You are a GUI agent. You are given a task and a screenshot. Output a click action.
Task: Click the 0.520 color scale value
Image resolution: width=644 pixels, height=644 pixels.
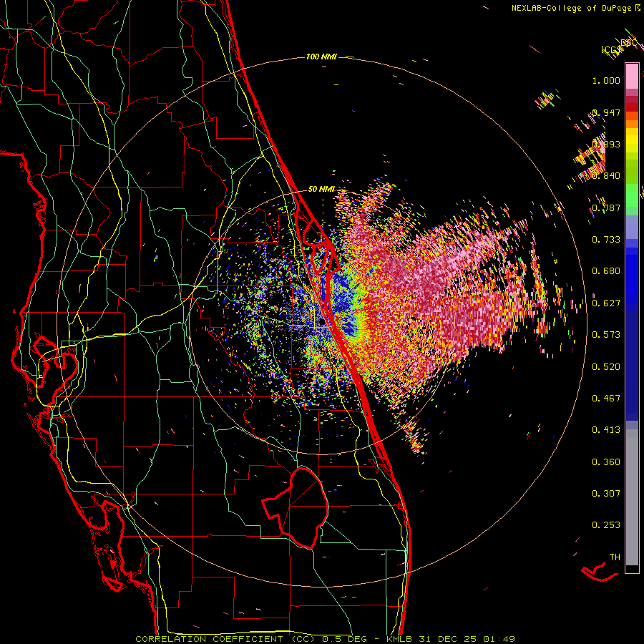click(x=606, y=367)
